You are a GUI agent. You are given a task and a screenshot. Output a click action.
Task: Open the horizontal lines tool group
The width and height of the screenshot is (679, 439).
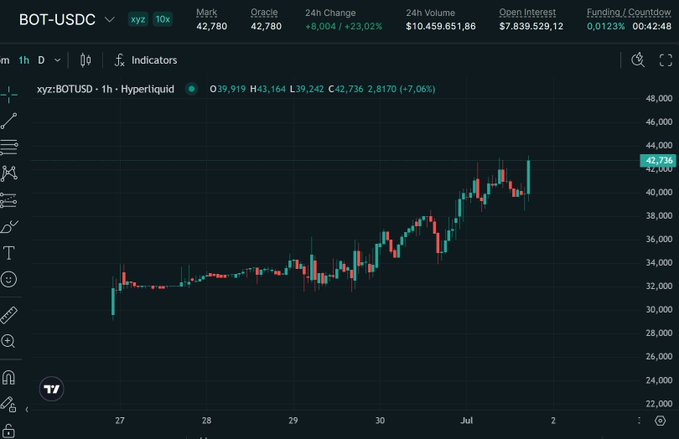point(9,147)
